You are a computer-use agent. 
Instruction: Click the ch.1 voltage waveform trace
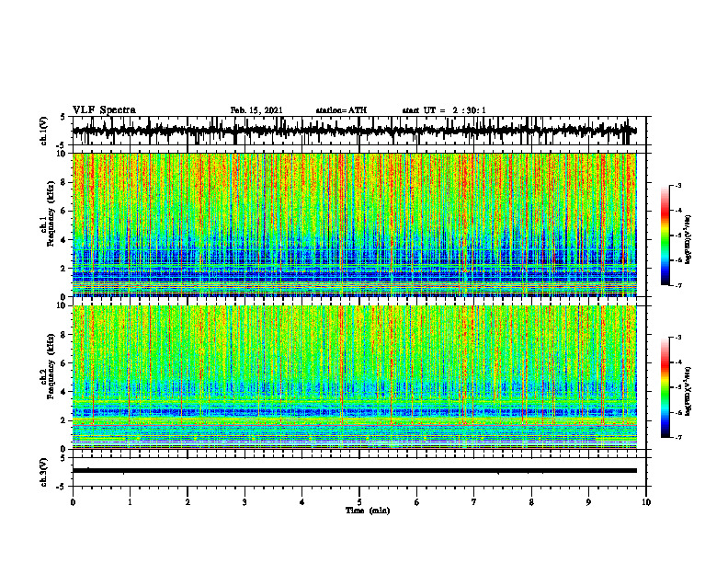click(354, 131)
